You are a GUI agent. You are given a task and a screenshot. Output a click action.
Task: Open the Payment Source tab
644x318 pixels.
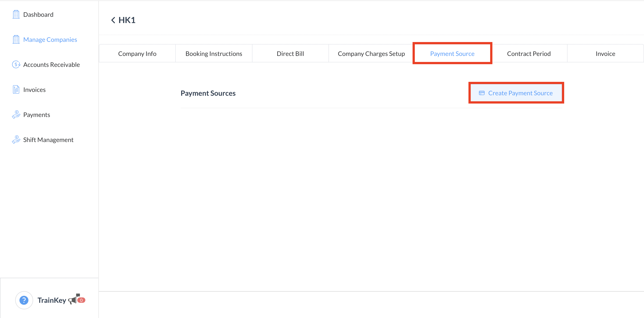(452, 53)
